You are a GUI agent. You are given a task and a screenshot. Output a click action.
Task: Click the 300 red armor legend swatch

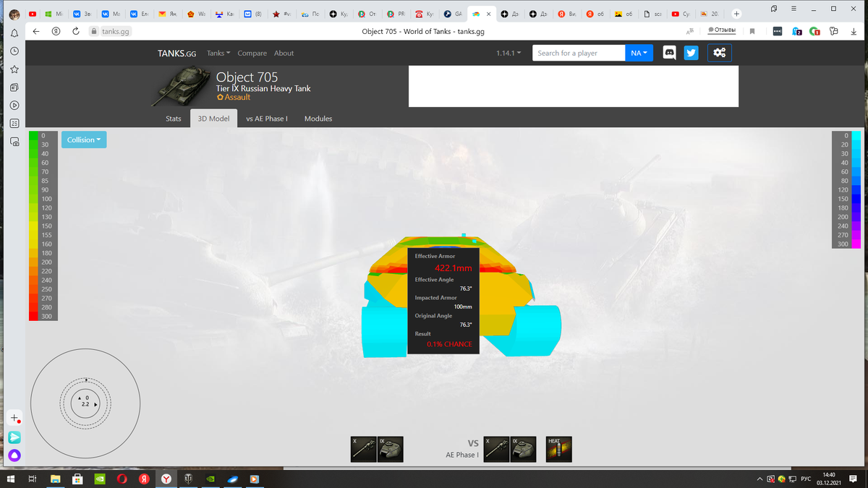33,316
